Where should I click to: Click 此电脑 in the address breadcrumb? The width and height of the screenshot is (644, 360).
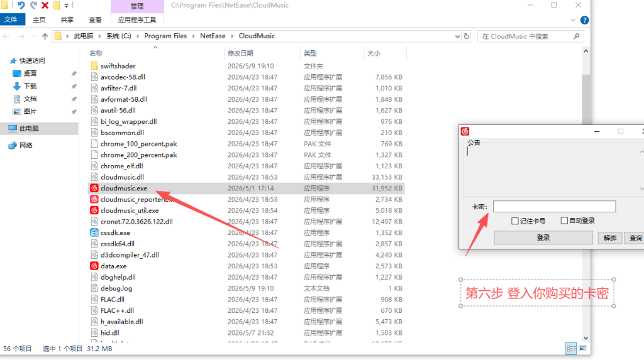[x=84, y=36]
